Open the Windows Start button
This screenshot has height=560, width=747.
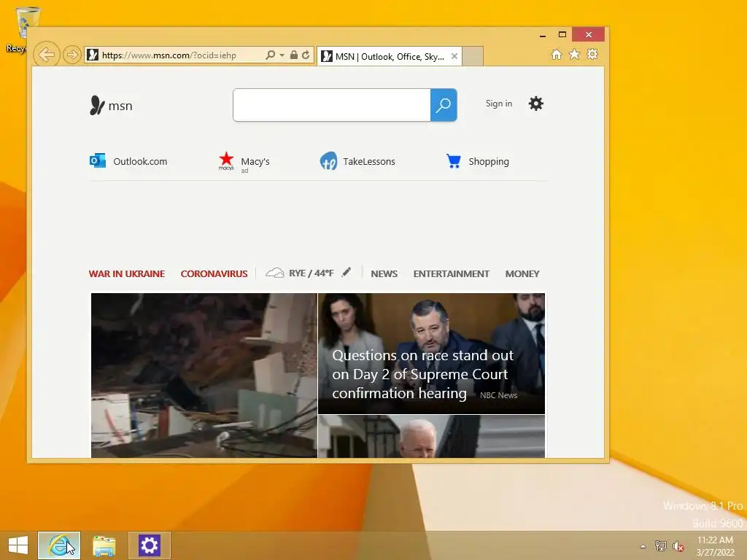coord(18,545)
